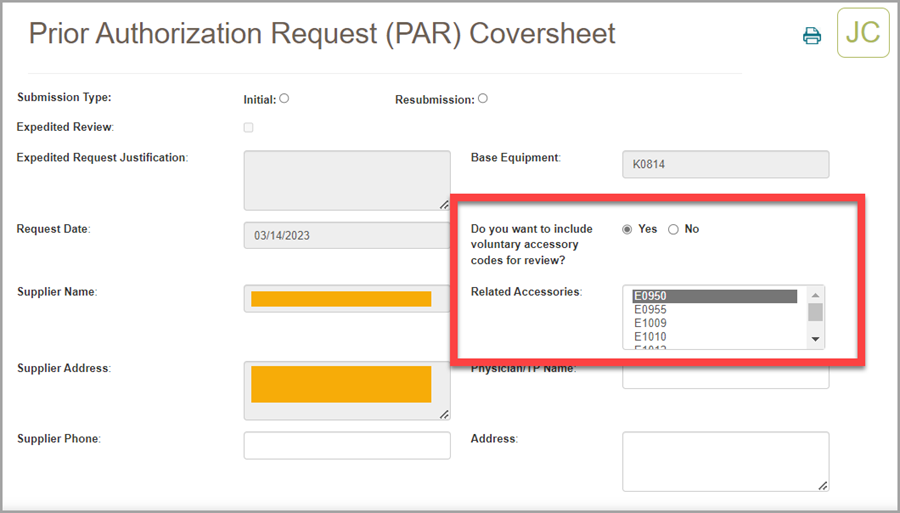Pick E0950 in Related Accessories list
This screenshot has height=513, width=900.
pos(714,296)
